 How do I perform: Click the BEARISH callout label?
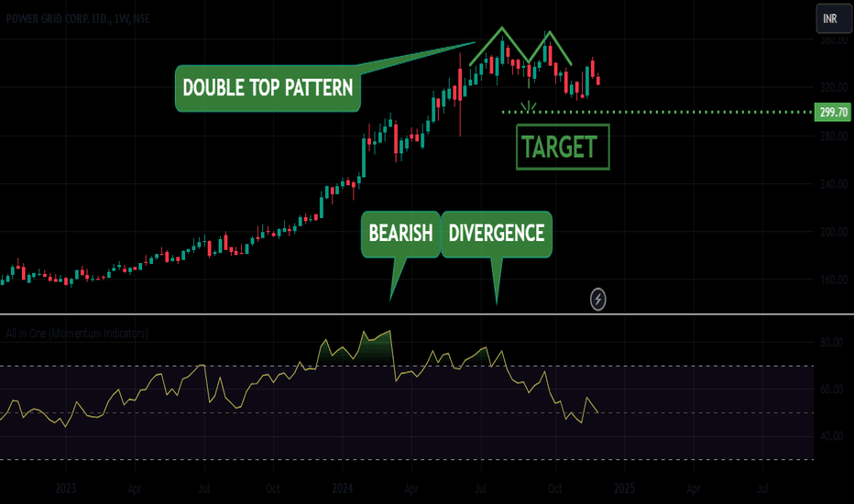tap(400, 234)
